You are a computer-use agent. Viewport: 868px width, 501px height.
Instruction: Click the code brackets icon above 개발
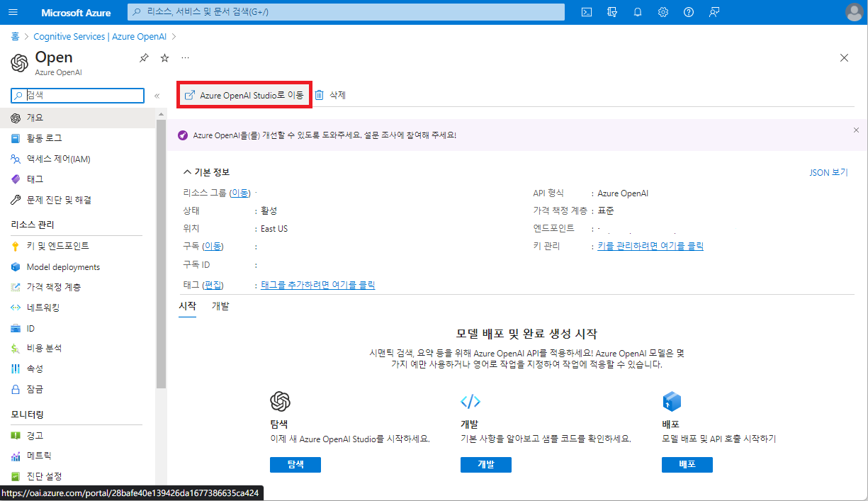tap(470, 402)
